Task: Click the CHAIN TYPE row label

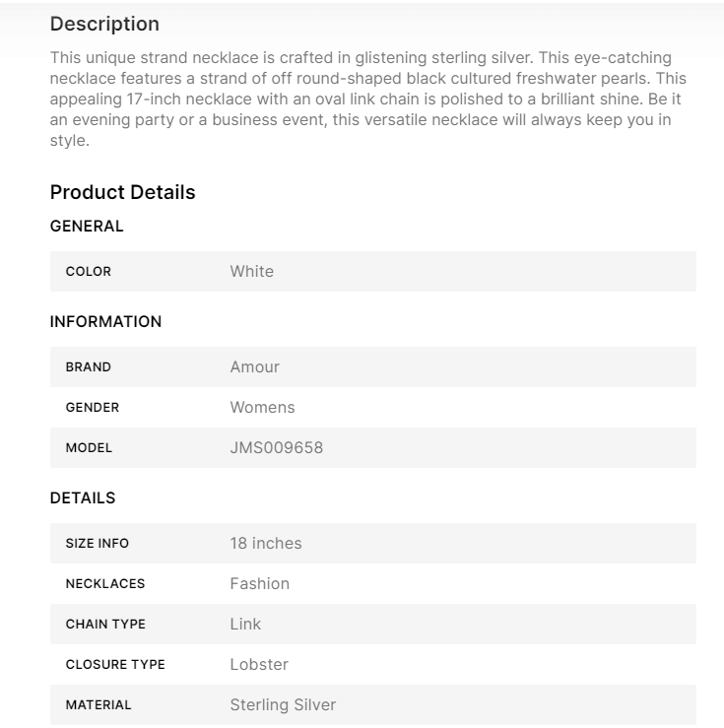Action: point(105,625)
